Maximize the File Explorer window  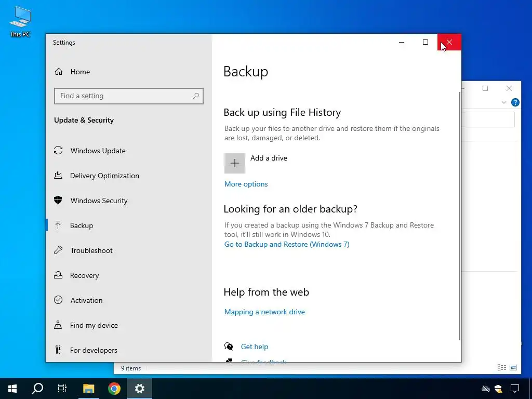[485, 88]
